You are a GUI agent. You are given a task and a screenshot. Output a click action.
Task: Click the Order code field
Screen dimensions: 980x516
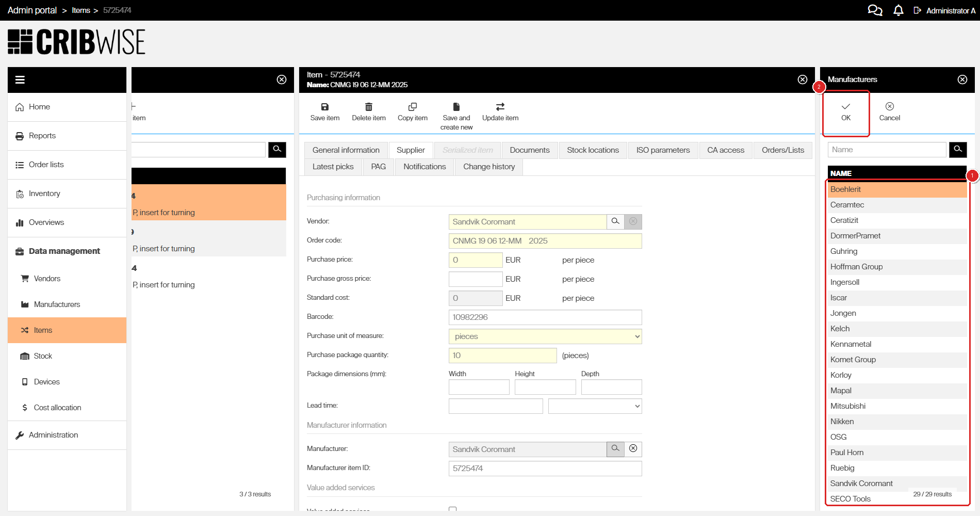point(545,241)
